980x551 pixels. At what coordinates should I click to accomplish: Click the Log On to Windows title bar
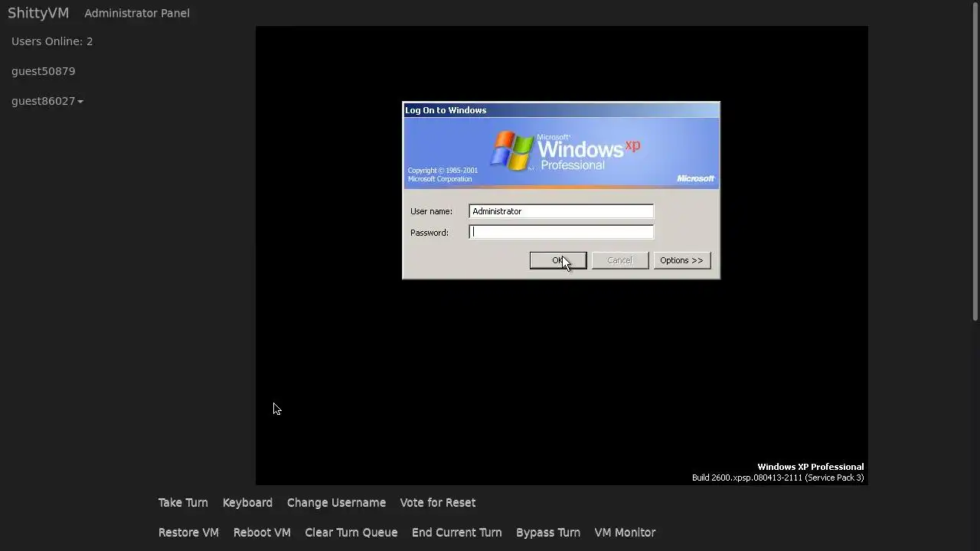click(561, 110)
